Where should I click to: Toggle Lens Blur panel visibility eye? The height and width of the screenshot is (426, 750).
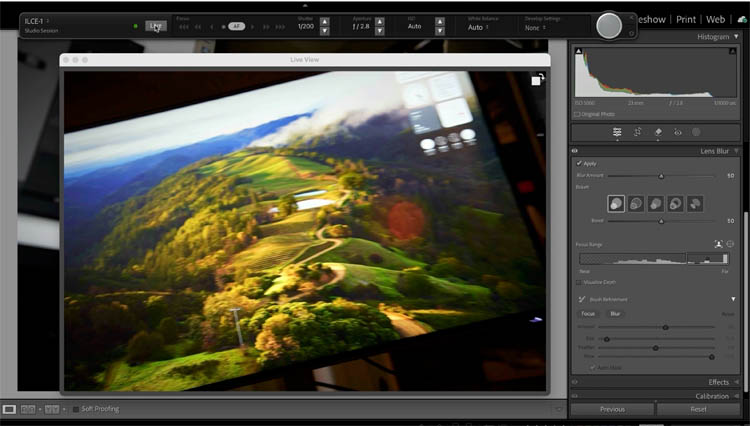[575, 151]
